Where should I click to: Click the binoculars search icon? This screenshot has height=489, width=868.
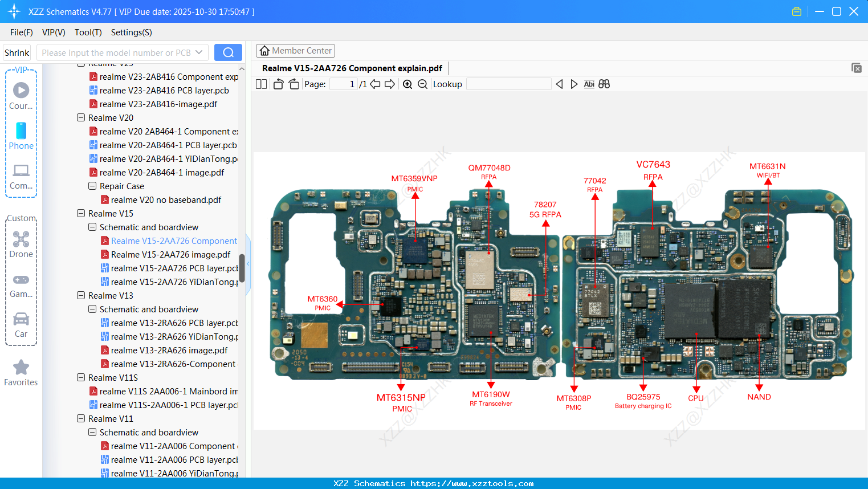[x=604, y=84]
